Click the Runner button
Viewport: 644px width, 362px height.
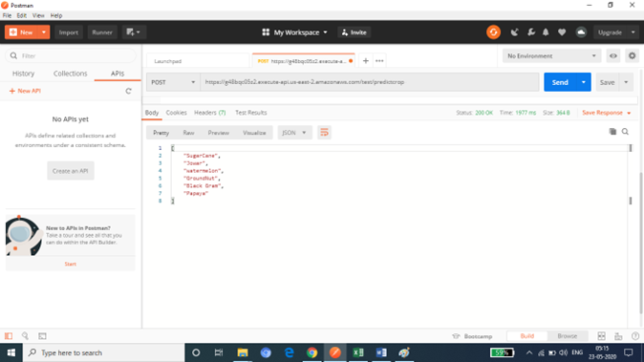[x=102, y=32]
